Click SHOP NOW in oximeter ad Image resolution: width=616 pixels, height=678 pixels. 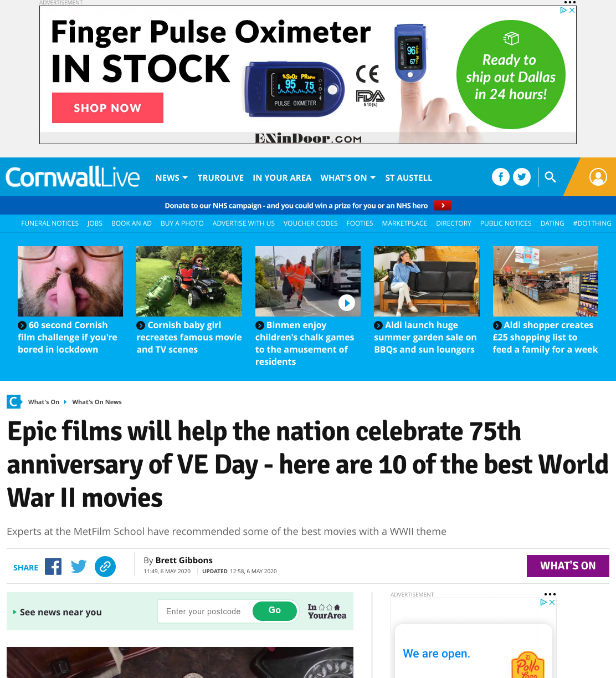point(107,108)
